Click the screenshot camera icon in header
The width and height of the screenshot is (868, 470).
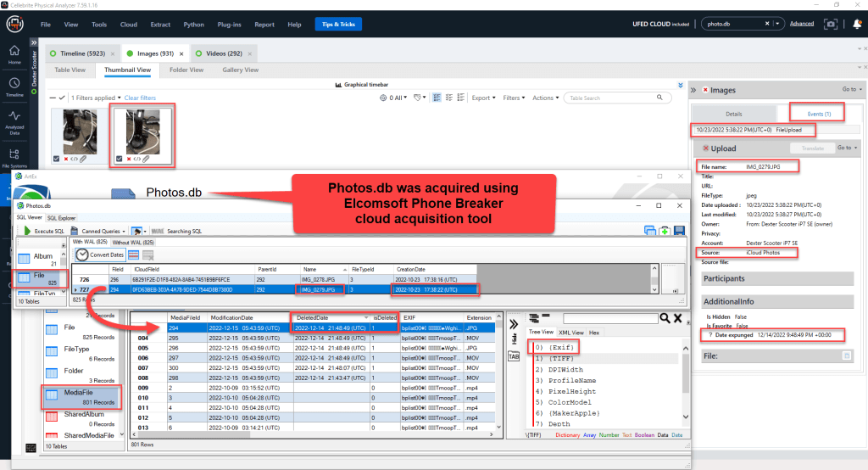(x=832, y=25)
